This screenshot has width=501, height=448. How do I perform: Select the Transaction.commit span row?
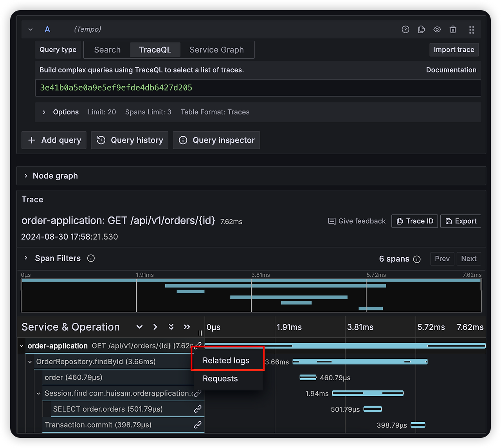[123, 425]
